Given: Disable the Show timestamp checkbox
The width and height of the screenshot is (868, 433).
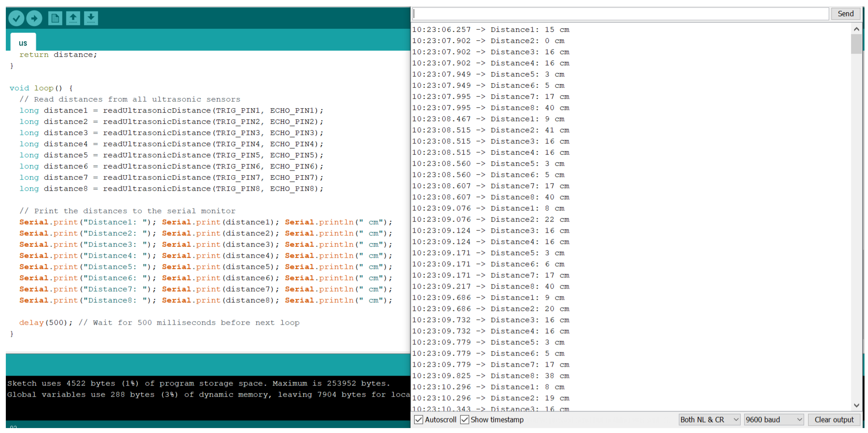Looking at the screenshot, I should pyautogui.click(x=464, y=420).
